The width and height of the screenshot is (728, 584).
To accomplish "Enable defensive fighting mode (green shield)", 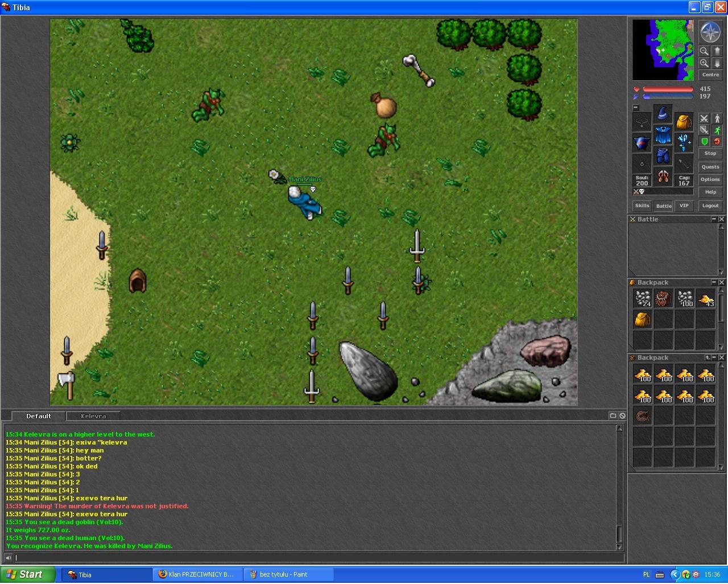I will [704, 141].
